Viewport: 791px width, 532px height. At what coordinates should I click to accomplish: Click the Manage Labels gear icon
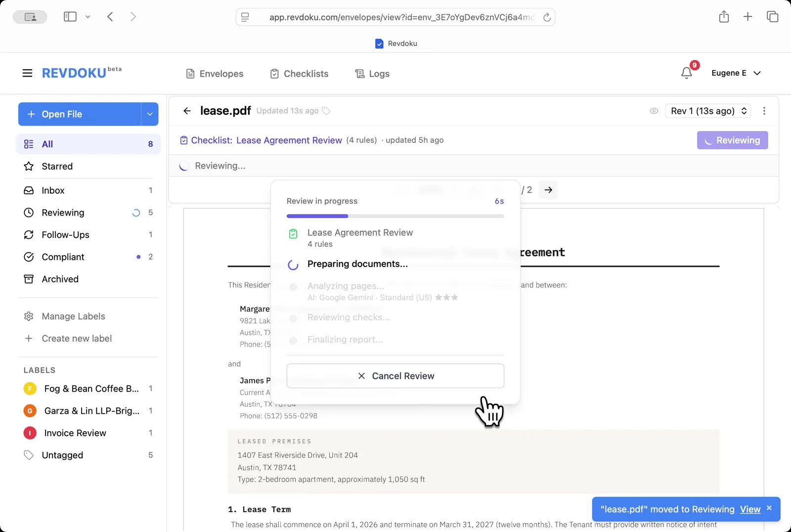point(29,316)
